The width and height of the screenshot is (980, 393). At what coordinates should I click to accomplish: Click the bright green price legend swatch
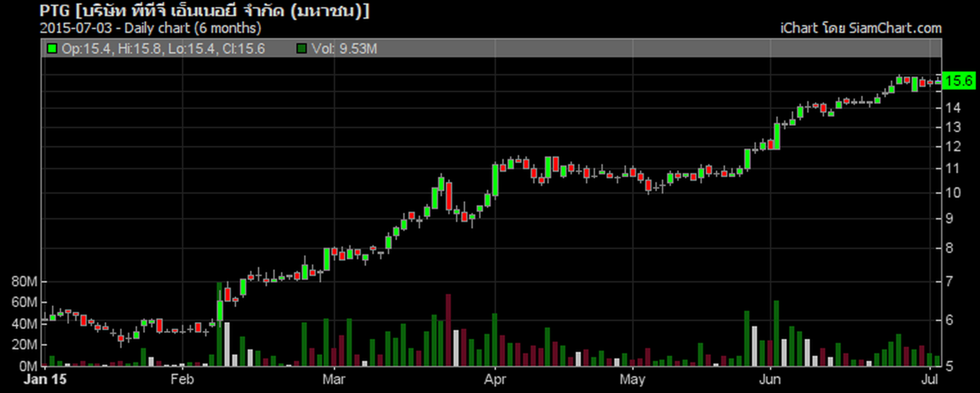coord(52,49)
